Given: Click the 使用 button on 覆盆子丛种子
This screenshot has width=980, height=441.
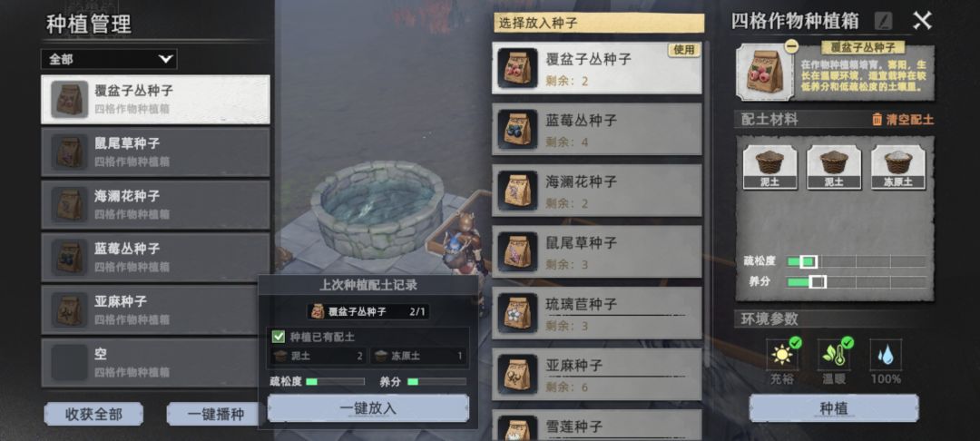Looking at the screenshot, I should 684,50.
